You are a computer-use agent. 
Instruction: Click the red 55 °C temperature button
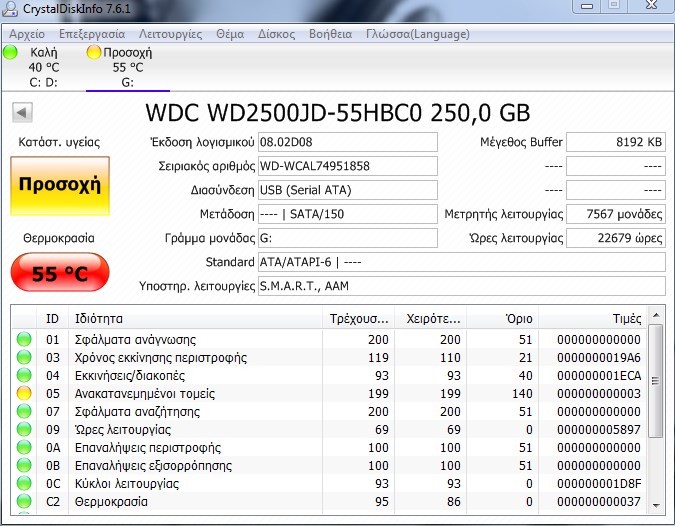pos(60,273)
